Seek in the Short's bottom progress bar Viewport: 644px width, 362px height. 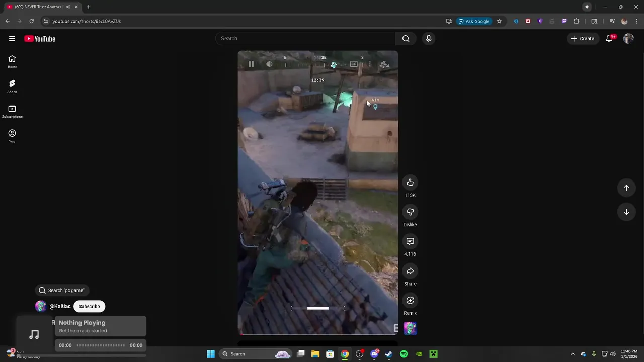tap(318, 334)
